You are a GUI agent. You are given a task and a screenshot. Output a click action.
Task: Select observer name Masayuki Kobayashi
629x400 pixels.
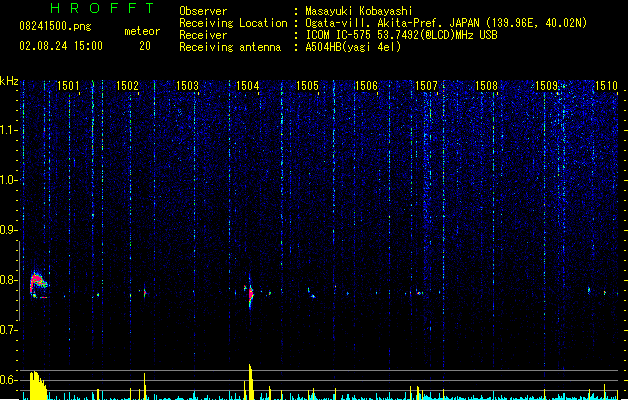point(359,11)
